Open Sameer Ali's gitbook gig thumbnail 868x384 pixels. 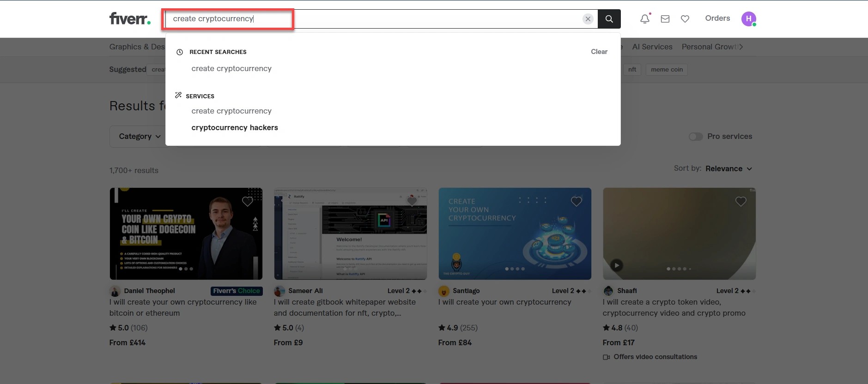(351, 234)
